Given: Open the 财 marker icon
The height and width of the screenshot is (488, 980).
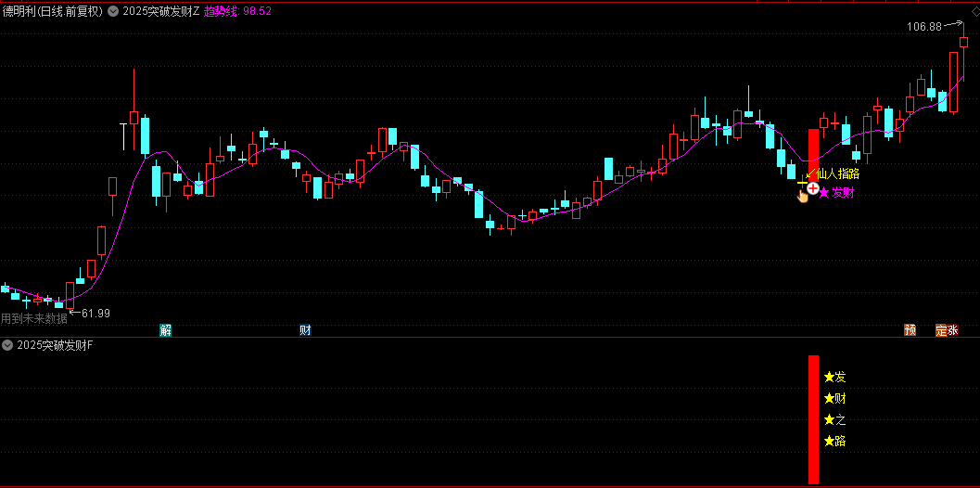Looking at the screenshot, I should 305,330.
